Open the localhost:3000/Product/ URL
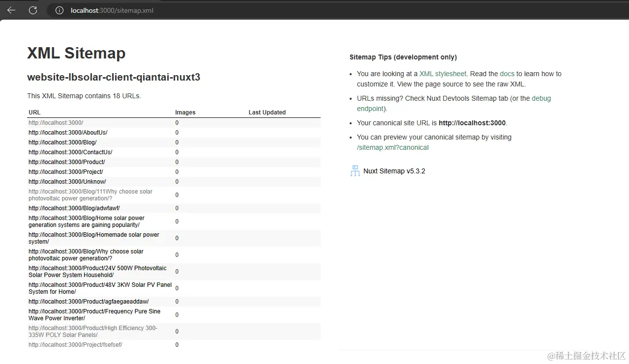 (66, 162)
